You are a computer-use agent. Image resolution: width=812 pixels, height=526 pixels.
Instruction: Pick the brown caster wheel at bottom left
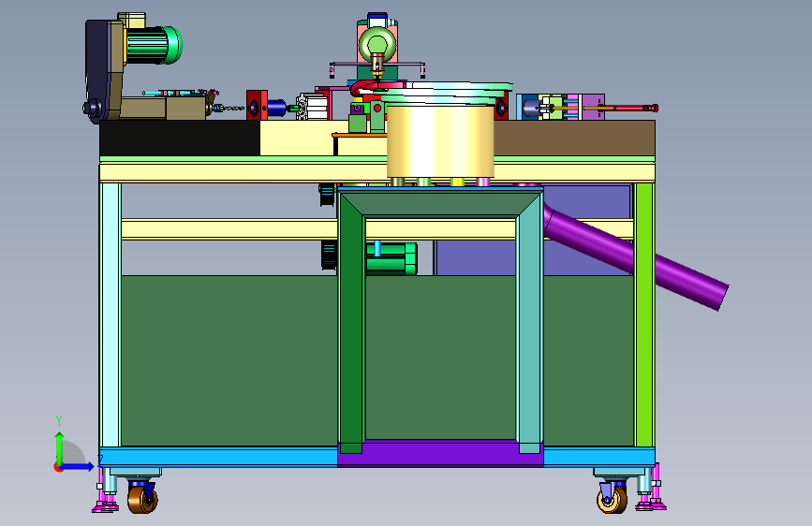click(142, 500)
